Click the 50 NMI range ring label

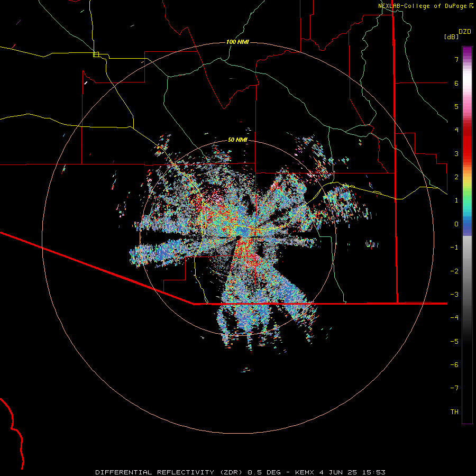pos(237,140)
